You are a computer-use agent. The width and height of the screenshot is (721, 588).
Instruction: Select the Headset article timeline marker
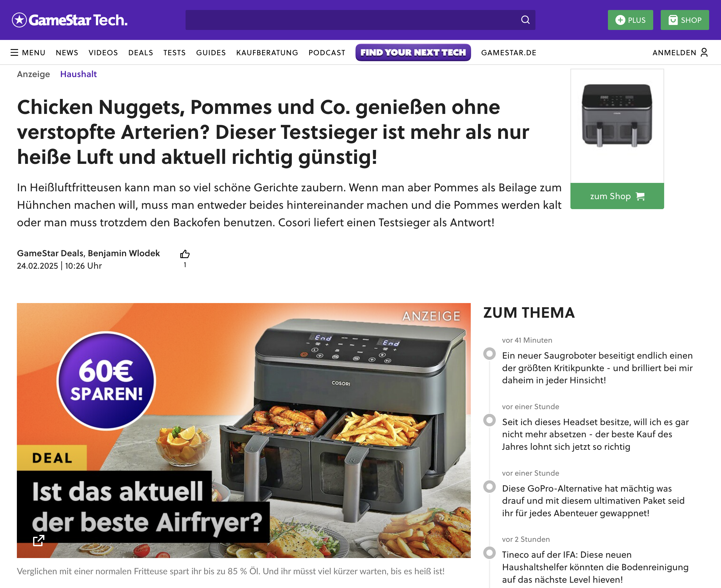489,420
